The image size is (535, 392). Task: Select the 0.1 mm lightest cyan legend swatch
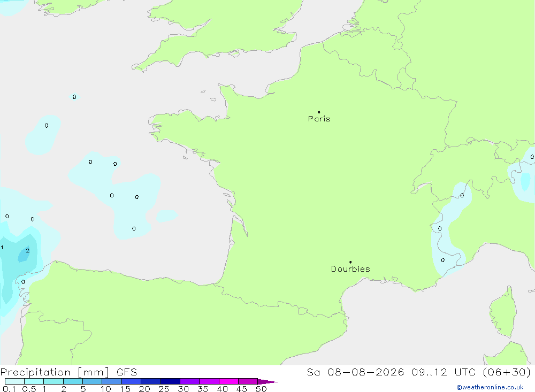point(14,381)
